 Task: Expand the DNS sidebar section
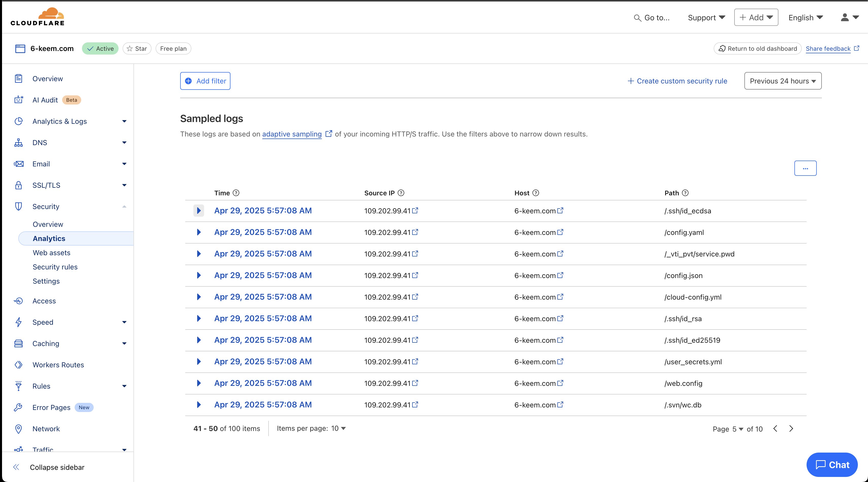pyautogui.click(x=124, y=143)
